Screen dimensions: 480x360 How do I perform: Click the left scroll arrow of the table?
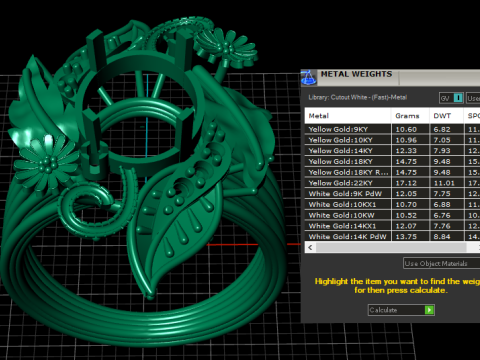[x=310, y=247]
